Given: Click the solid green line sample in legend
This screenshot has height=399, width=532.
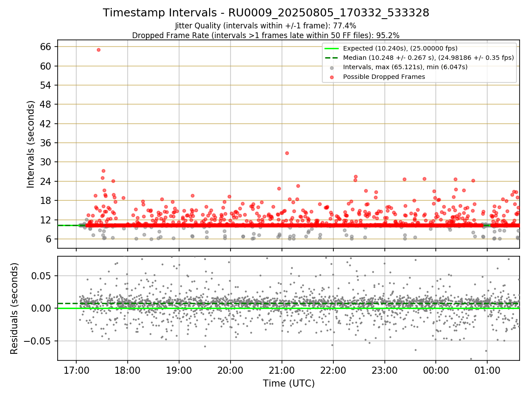Looking at the screenshot, I should click(x=332, y=49).
